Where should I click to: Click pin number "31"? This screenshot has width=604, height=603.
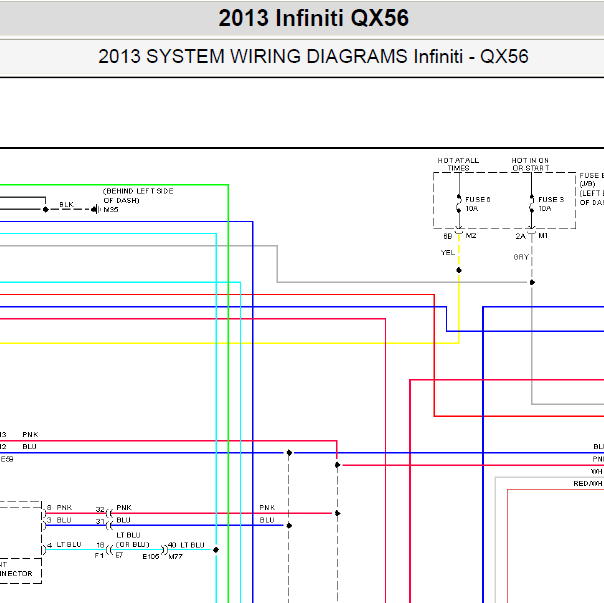point(100,521)
